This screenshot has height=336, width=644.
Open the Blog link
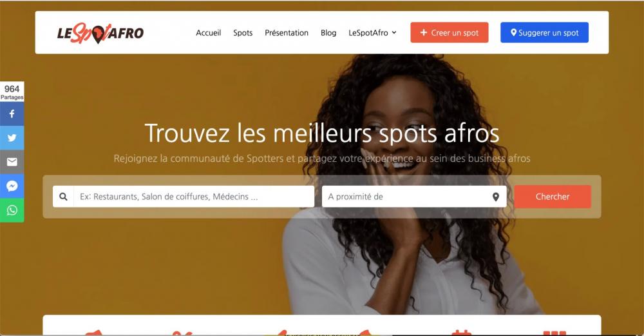click(328, 33)
